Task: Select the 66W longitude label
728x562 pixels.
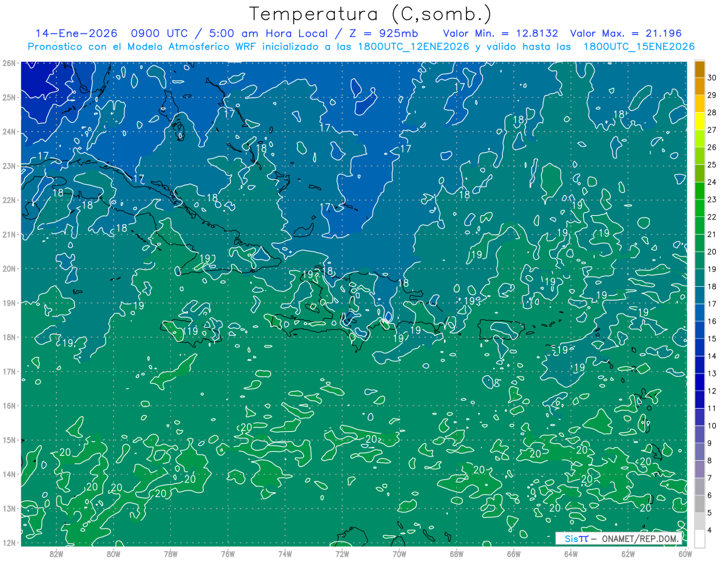Action: point(514,554)
